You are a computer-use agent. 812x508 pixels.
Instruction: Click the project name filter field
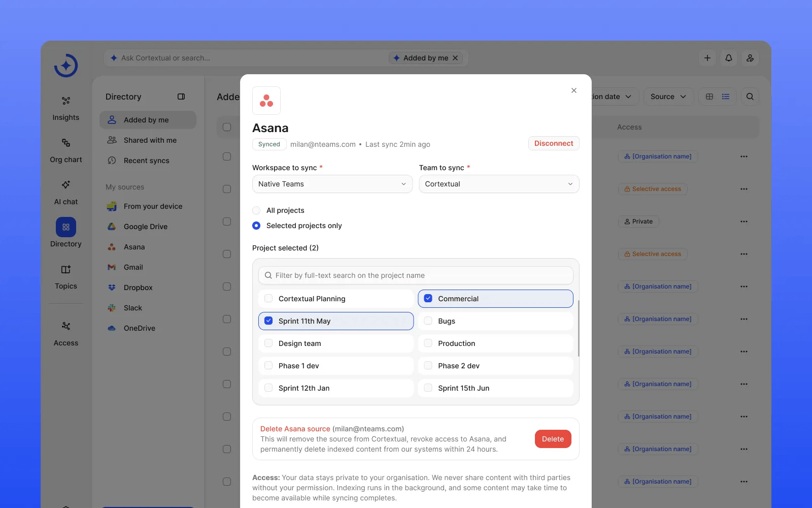(x=416, y=275)
